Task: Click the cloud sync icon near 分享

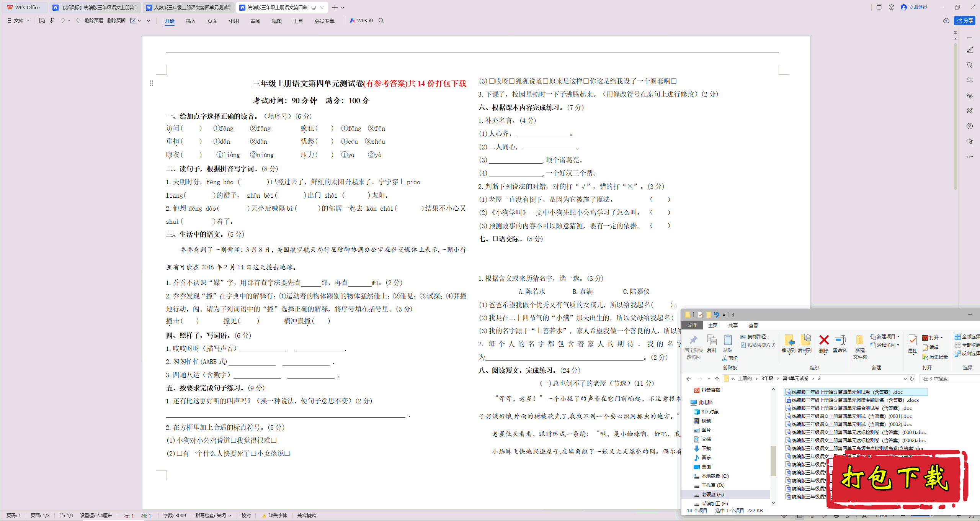Action: tap(946, 21)
